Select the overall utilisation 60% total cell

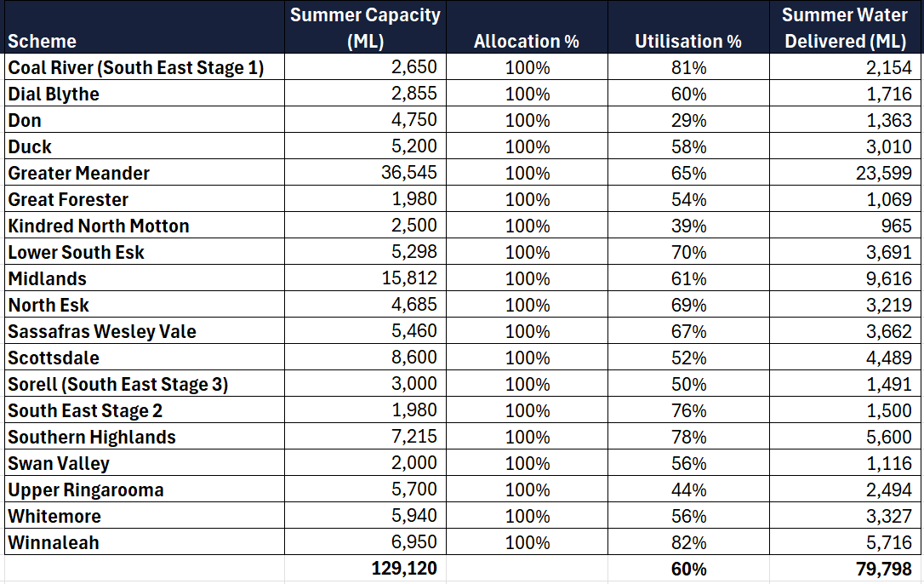point(688,569)
